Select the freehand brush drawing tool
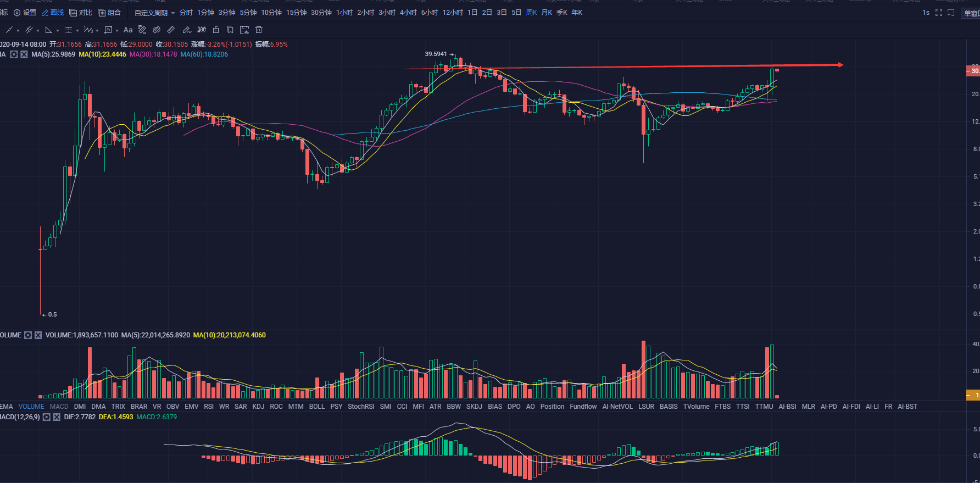The image size is (980, 483). pos(186,30)
